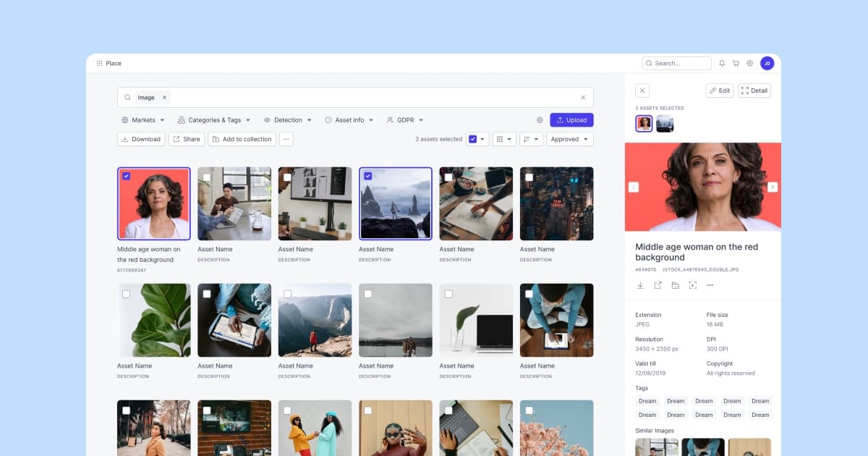
Task: Click the share icon under the asset title
Action: [658, 285]
